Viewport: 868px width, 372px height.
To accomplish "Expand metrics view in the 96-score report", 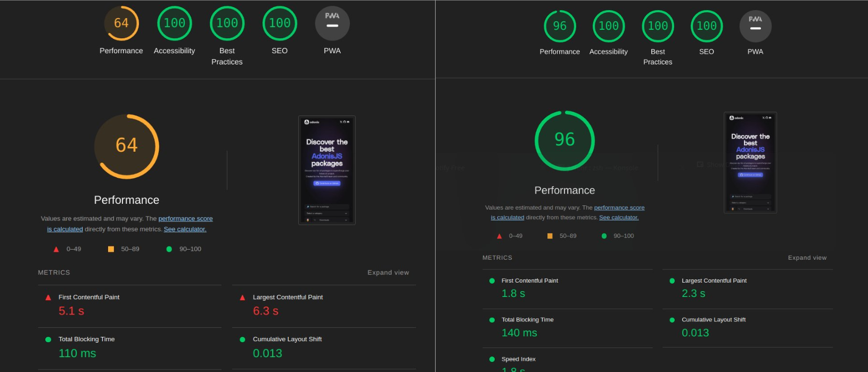I will point(807,258).
